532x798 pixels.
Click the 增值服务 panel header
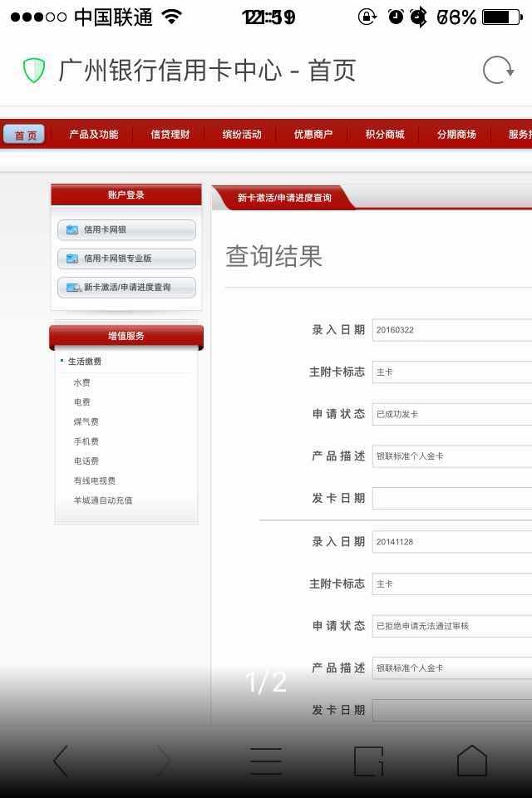[x=126, y=337]
